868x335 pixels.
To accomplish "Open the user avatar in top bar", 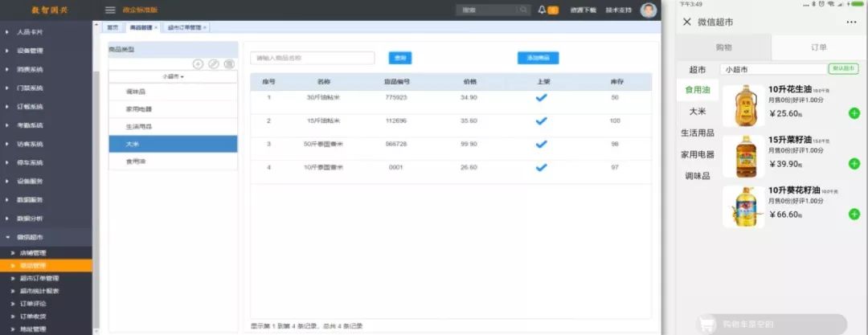I will tap(648, 10).
